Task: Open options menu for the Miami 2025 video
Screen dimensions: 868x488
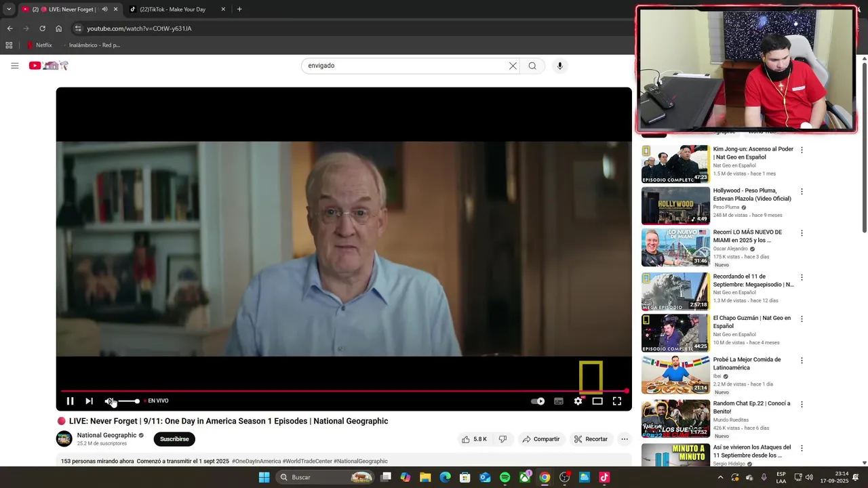Action: click(x=802, y=233)
